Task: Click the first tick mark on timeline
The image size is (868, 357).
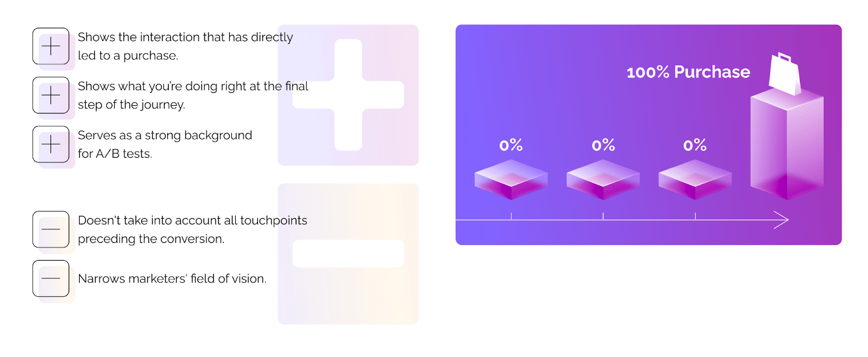Action: (x=511, y=216)
